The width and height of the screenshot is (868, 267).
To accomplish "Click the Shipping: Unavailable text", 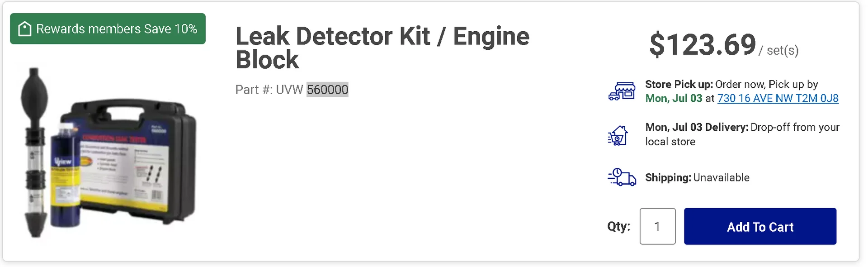I will click(x=697, y=177).
